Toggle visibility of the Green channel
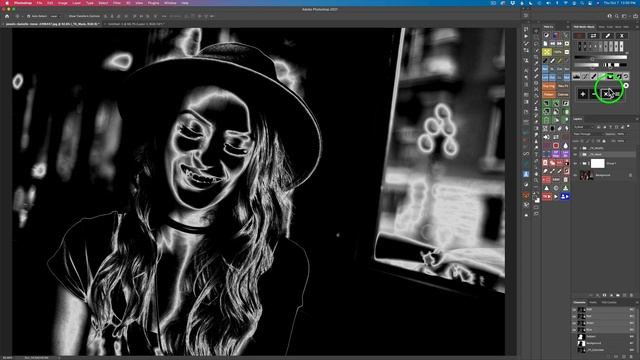The height and width of the screenshot is (360, 640). tap(574, 323)
